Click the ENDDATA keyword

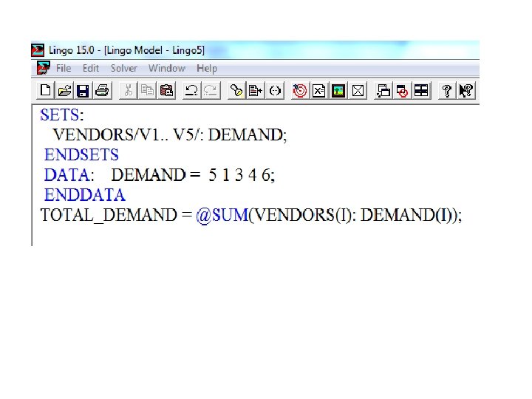pyautogui.click(x=85, y=195)
